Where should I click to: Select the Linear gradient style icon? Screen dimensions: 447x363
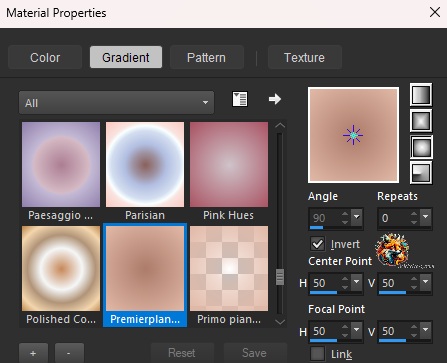point(421,95)
